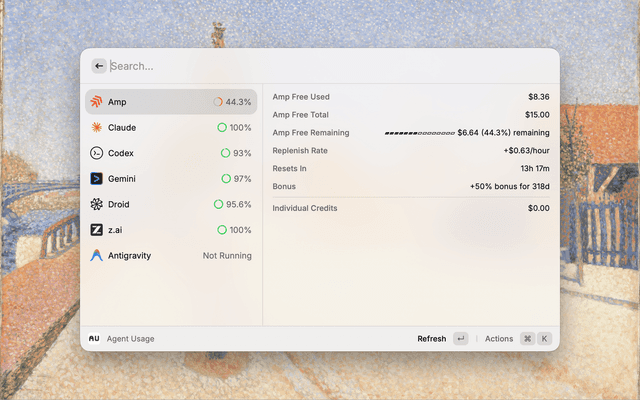Click the Droid flower icon
The image size is (640, 400).
tap(96, 204)
